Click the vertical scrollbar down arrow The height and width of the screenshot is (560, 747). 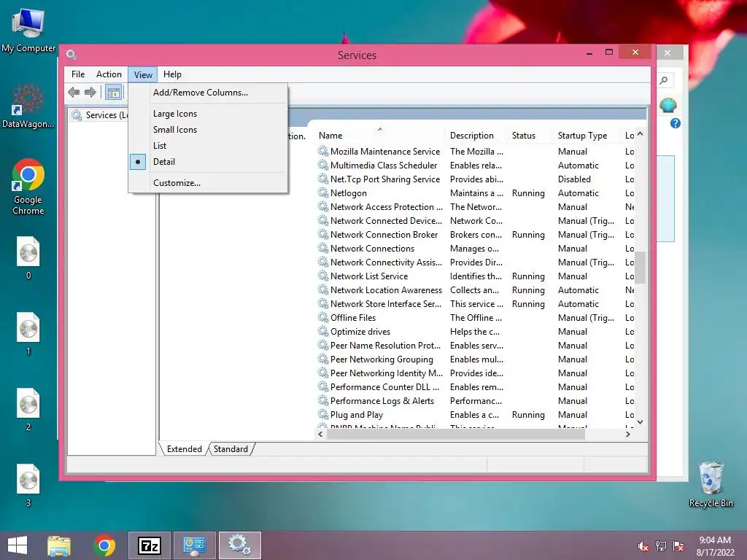(x=640, y=422)
